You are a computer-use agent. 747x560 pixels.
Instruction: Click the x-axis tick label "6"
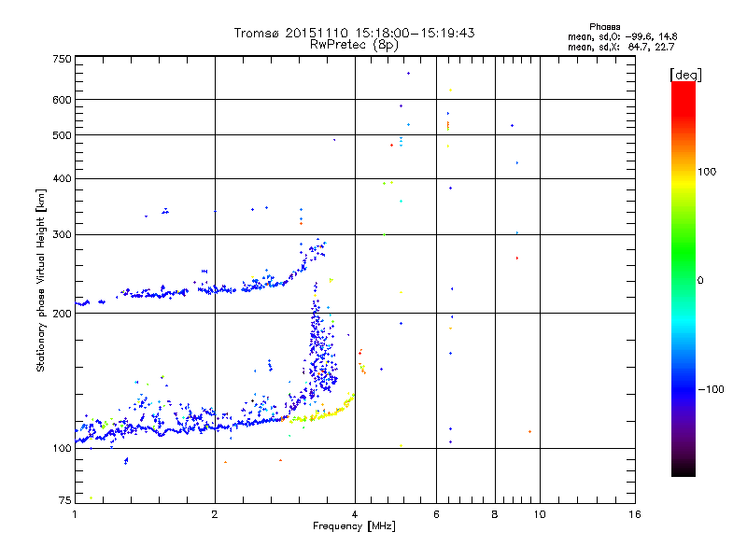tap(436, 514)
